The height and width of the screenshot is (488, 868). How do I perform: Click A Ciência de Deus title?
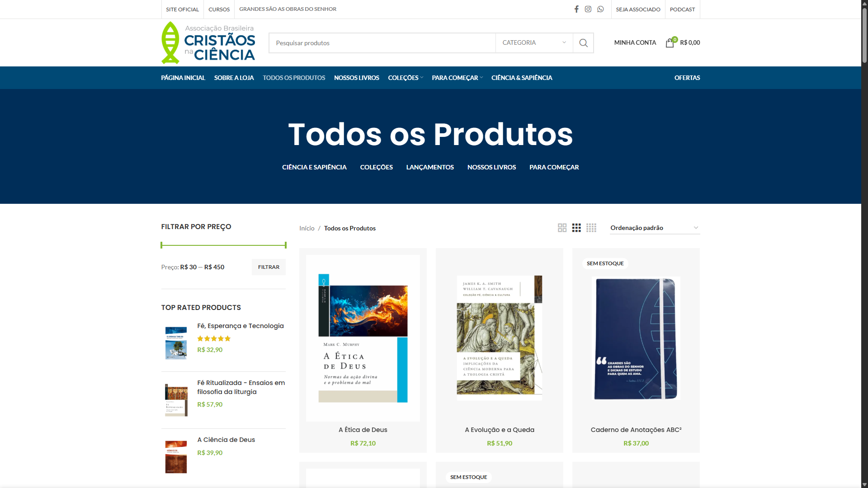tap(226, 440)
